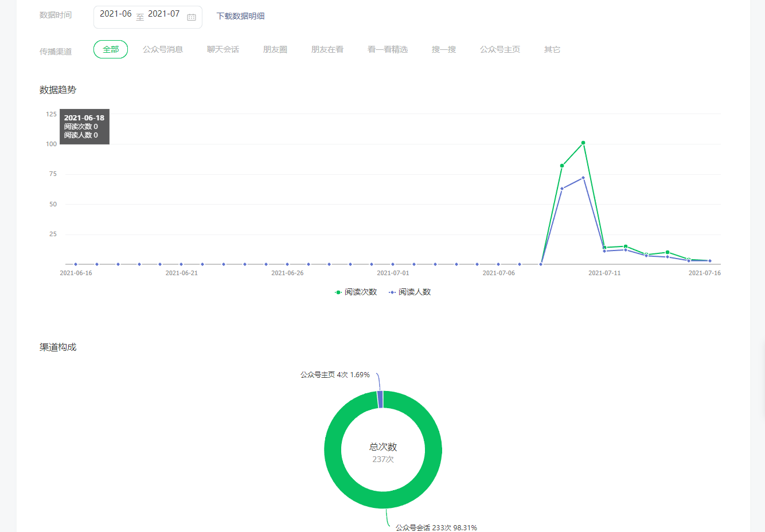Viewport: 765px width, 532px height.
Task: Toggle 阅读人数 series in chart legend
Action: 410,292
